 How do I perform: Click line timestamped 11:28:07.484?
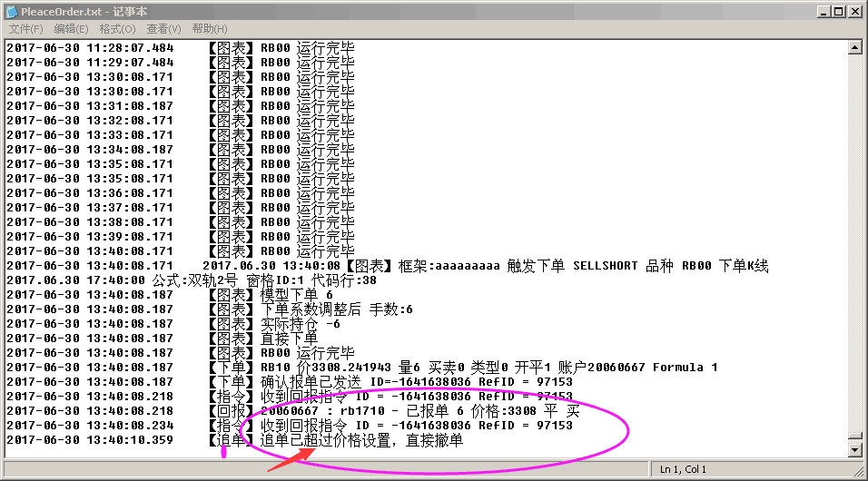pyautogui.click(x=181, y=48)
